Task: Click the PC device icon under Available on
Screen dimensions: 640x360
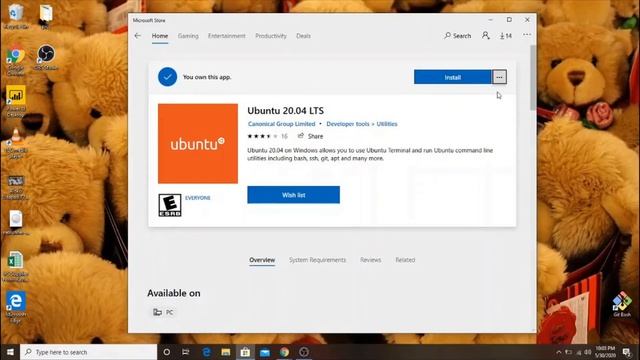Action: click(157, 312)
